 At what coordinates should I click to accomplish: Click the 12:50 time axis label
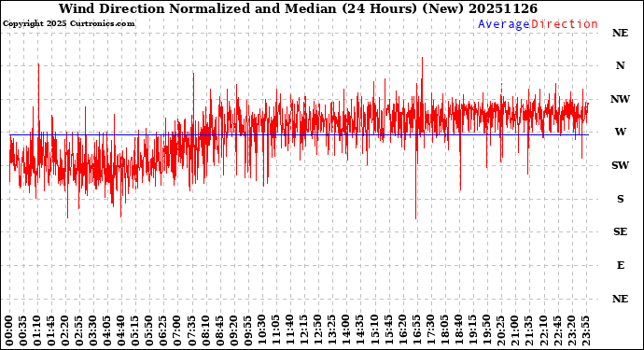point(318,330)
